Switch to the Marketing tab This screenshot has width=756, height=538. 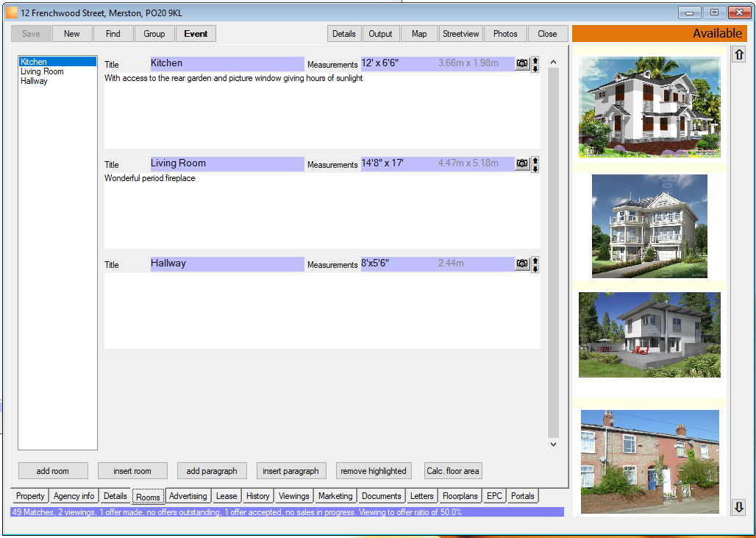335,496
